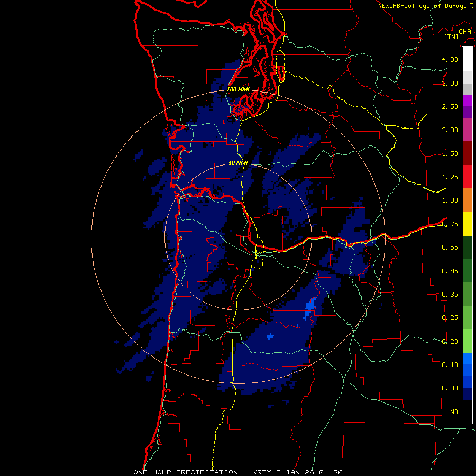This screenshot has height=476, width=476.
Task: Click the 100 NMI range ring label
Action: pyautogui.click(x=238, y=89)
